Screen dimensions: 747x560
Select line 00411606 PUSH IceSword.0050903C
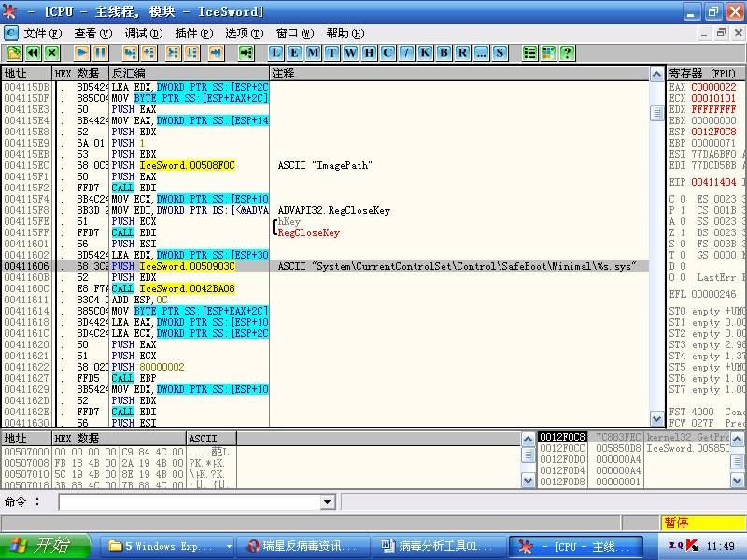click(325, 266)
